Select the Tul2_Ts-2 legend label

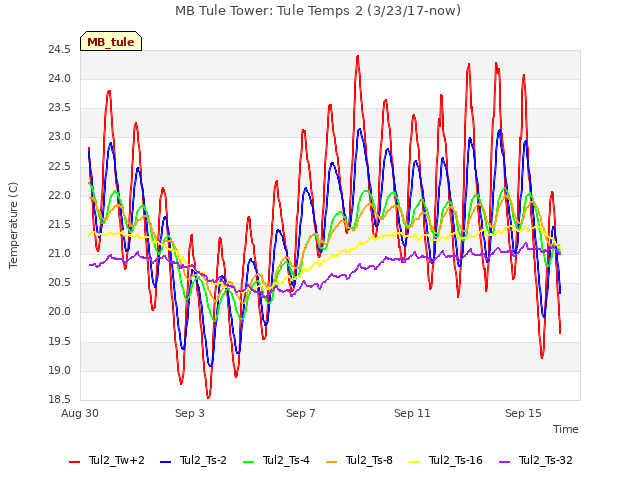click(203, 460)
